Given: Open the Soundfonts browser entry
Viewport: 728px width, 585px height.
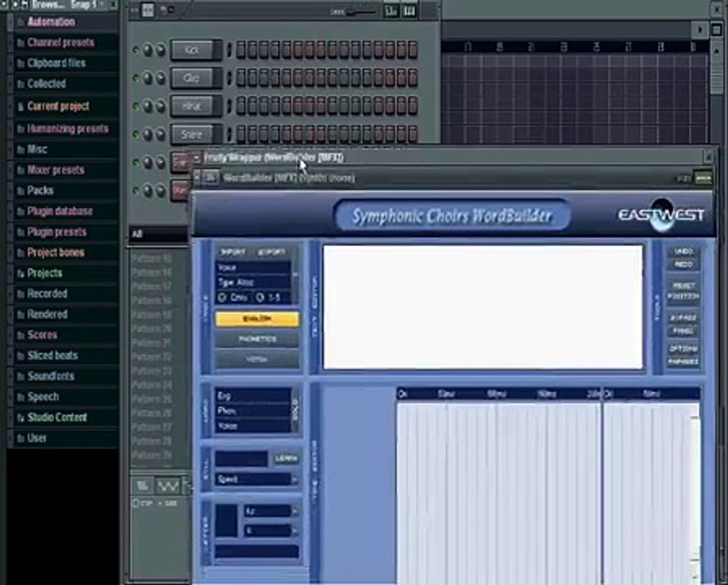Looking at the screenshot, I should [50, 376].
